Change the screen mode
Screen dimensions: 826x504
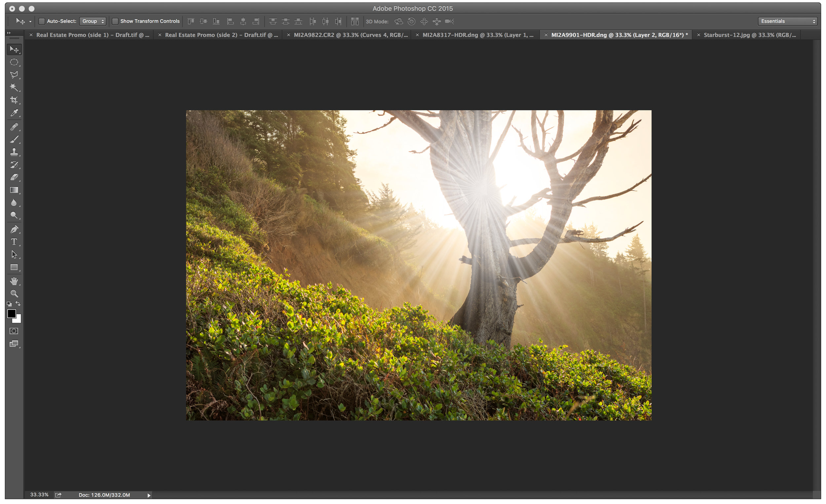[x=14, y=344]
